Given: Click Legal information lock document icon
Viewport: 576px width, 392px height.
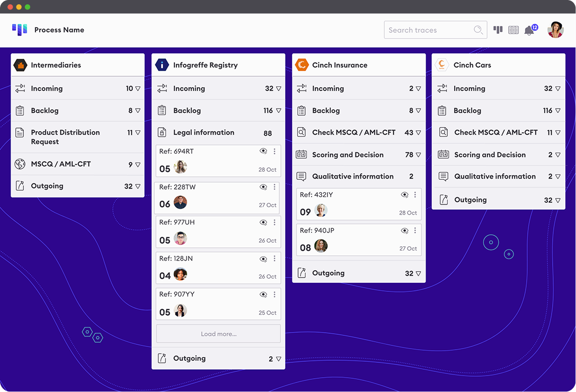Looking at the screenshot, I should [162, 132].
